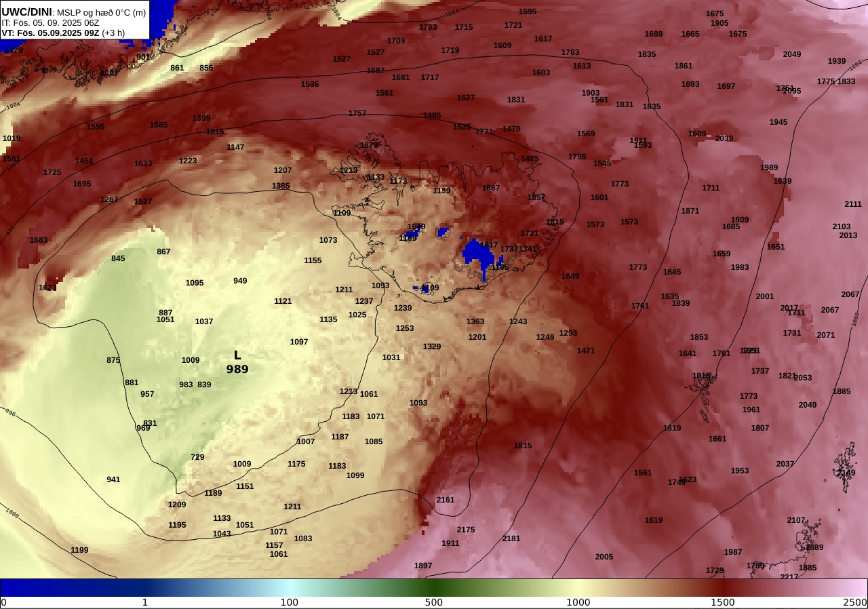Click the height value 2181
Screen dimensions: 868x609
(x=511, y=538)
